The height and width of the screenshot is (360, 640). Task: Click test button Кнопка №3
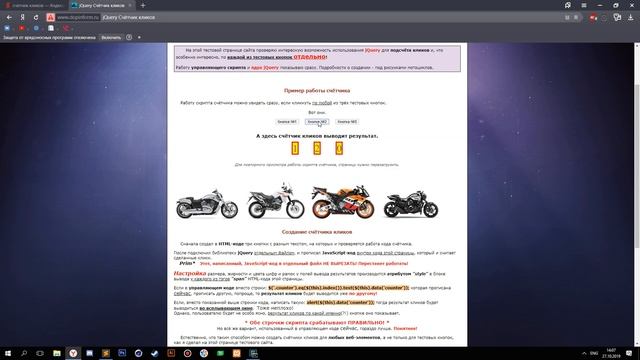click(x=347, y=122)
